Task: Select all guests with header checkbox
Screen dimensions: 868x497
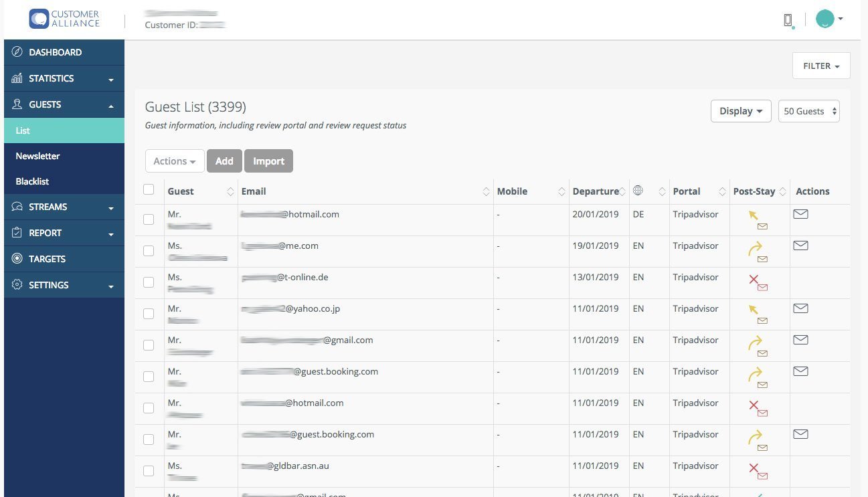Action: point(149,189)
